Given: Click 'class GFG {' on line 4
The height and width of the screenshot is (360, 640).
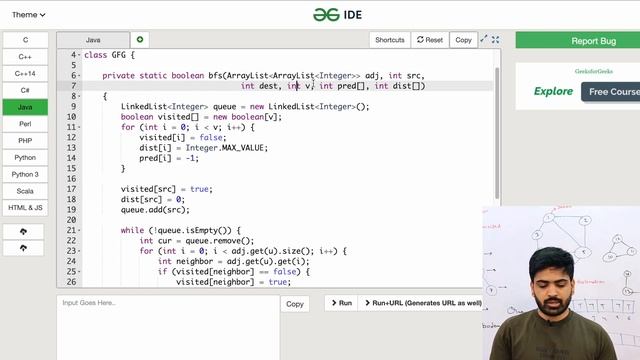Looking at the screenshot, I should click(109, 55).
